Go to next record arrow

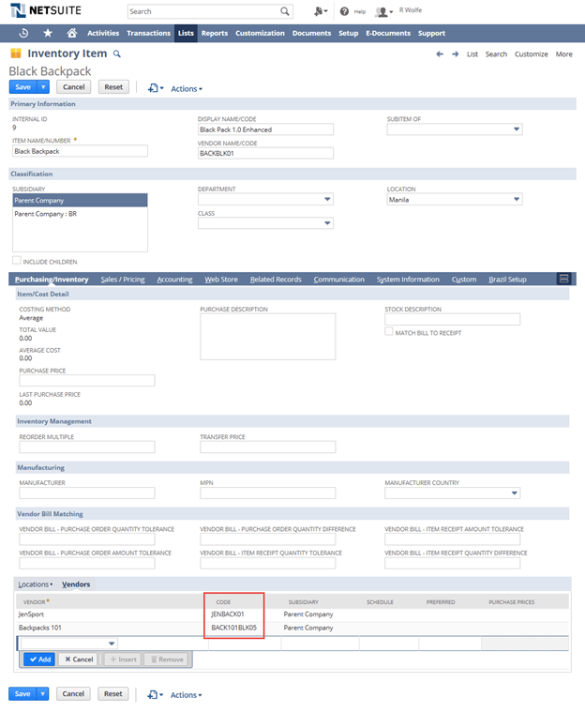point(455,54)
